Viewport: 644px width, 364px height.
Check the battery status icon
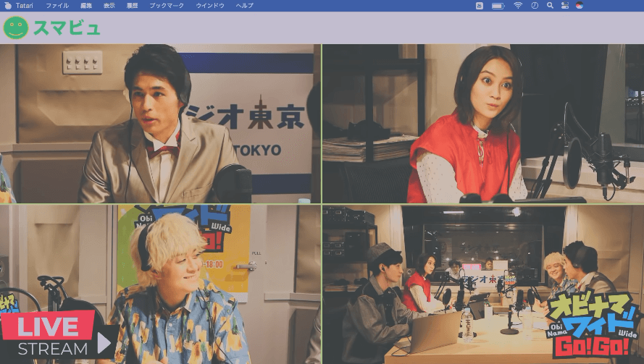[x=498, y=6]
